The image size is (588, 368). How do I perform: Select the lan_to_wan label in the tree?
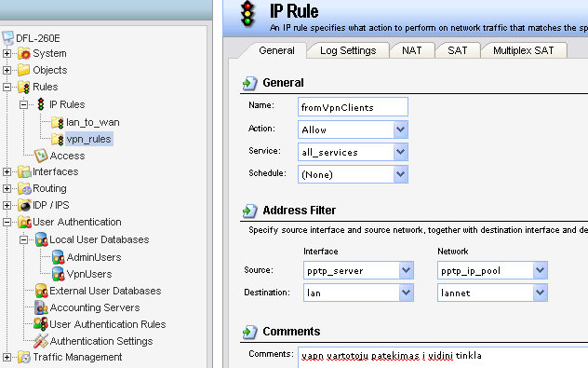pyautogui.click(x=93, y=122)
